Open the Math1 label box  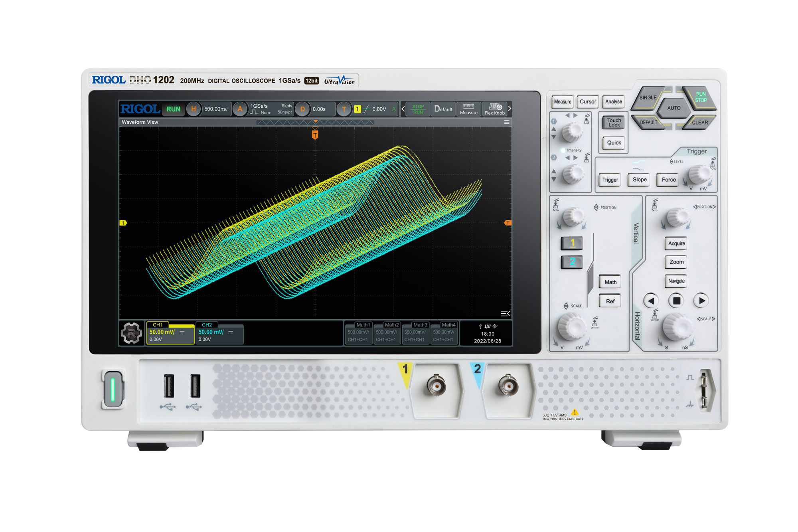(x=358, y=333)
